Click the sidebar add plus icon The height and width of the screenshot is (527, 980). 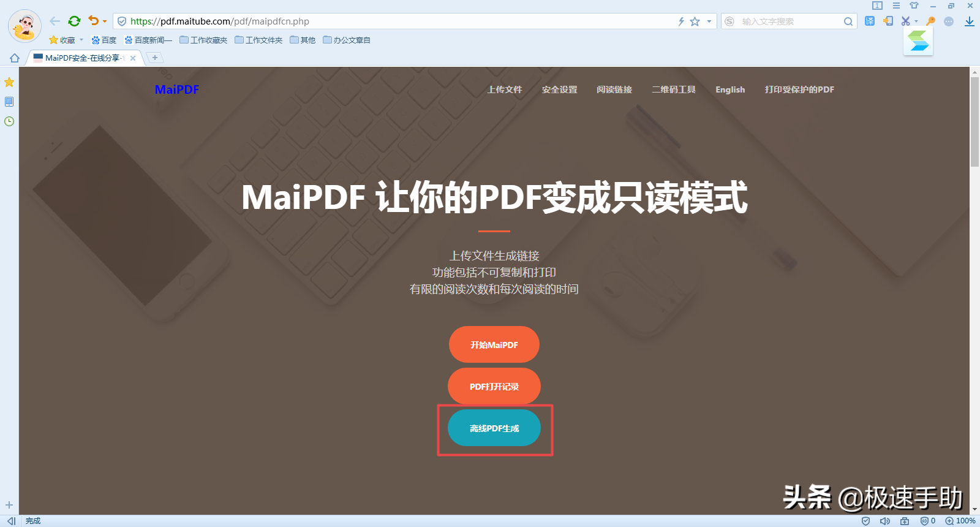9,505
